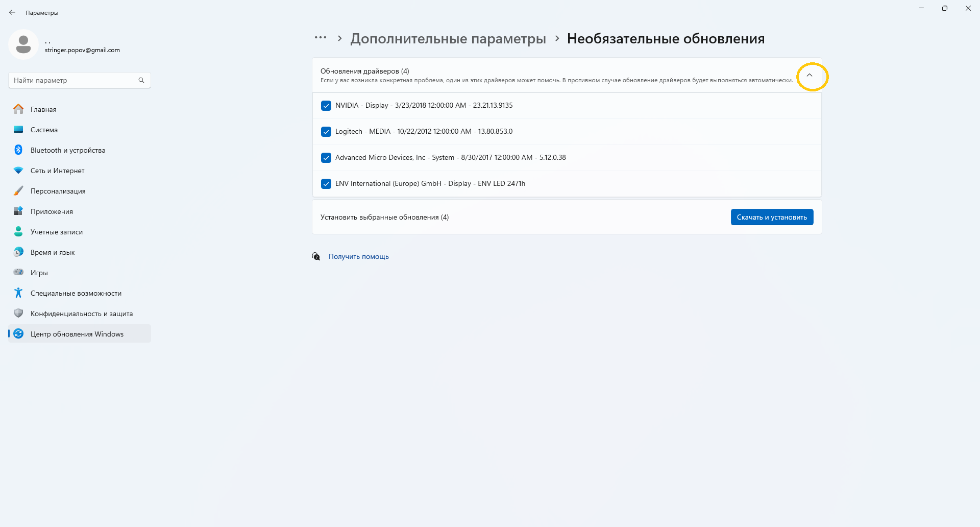Open Конфиденциальность и защита settings
The height and width of the screenshot is (527, 980).
pyautogui.click(x=82, y=314)
